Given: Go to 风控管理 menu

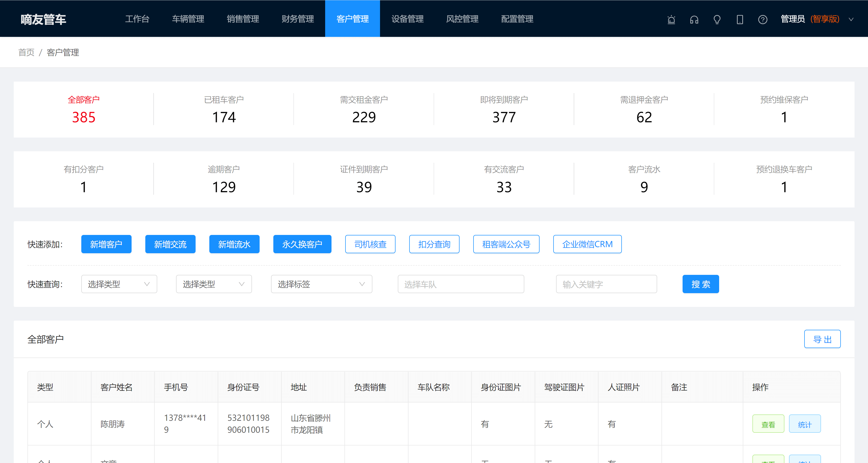Looking at the screenshot, I should [462, 19].
